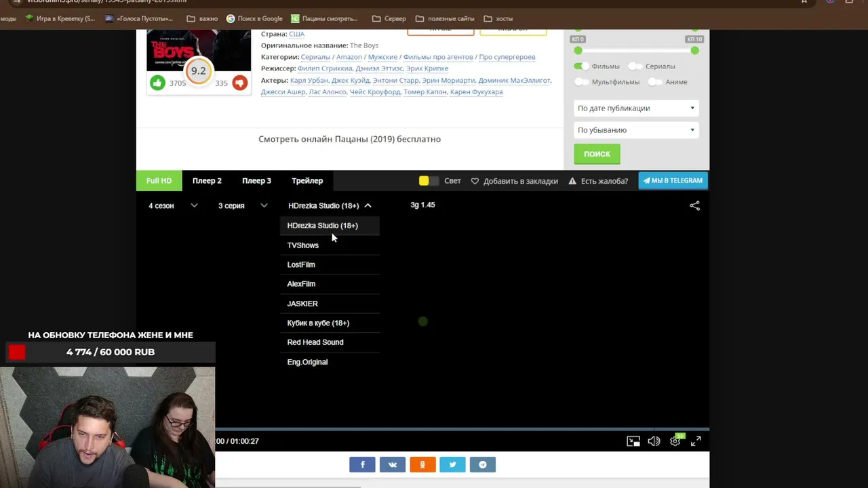
Task: Open the 'Про супергероев' category link
Action: [507, 57]
